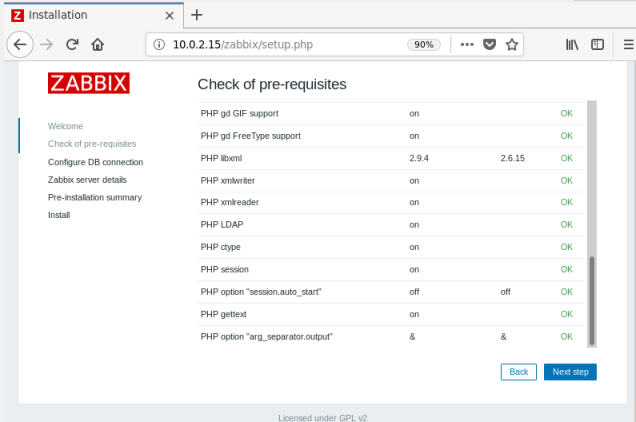Select Check of pre-requisites step
The width and height of the screenshot is (636, 422).
point(92,144)
